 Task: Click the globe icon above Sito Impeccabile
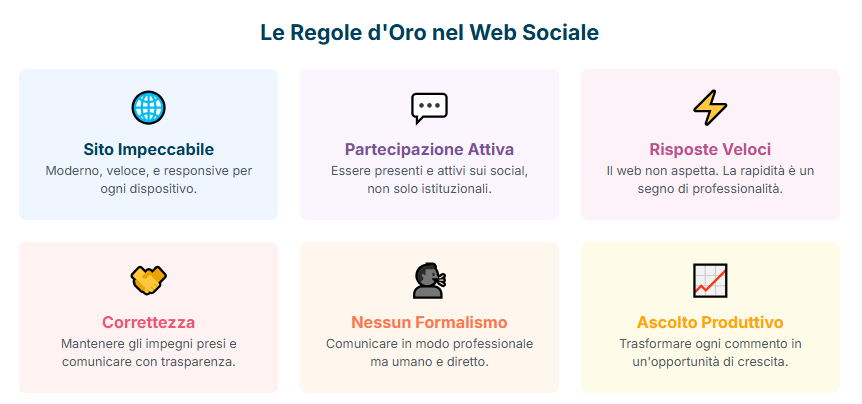[x=149, y=107]
